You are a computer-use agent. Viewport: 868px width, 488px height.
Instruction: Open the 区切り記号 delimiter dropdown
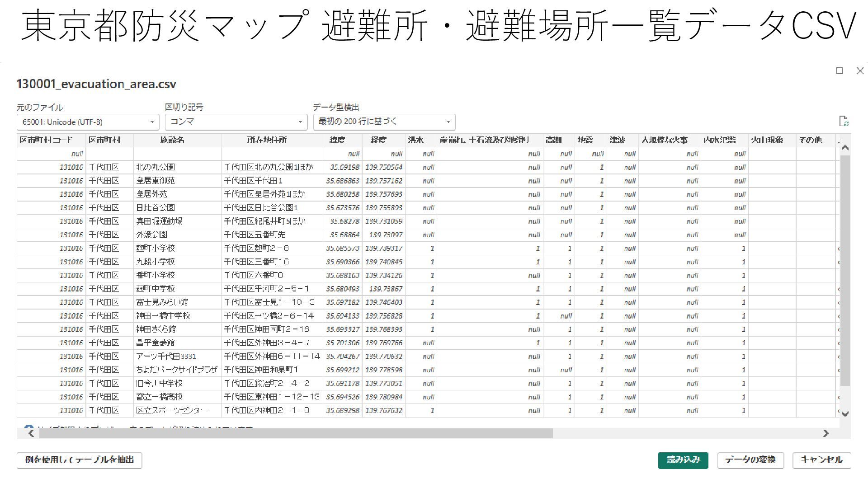[236, 122]
